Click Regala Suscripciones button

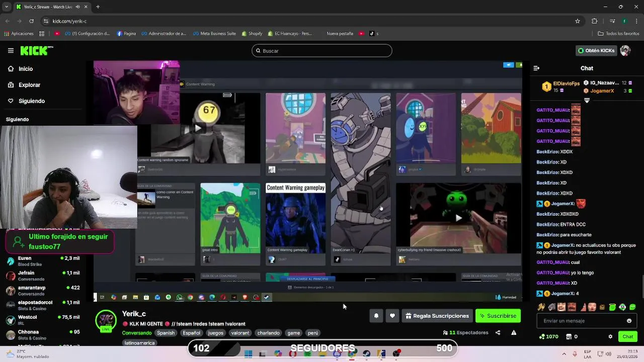tap(437, 316)
